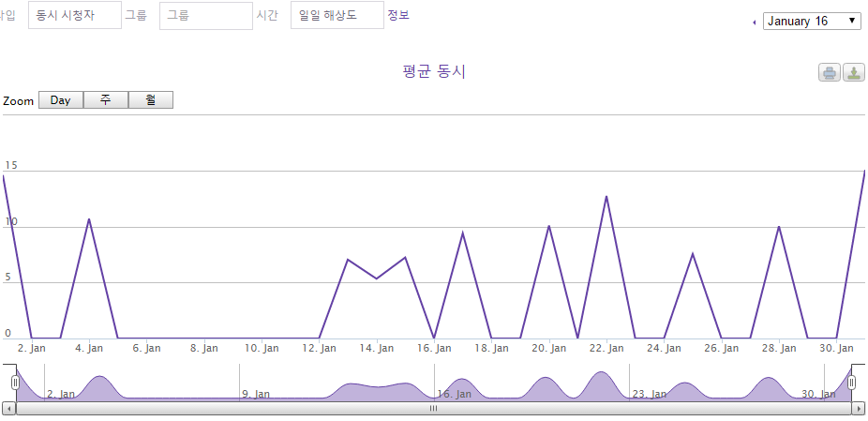Click the 평균 동시 chart title
Image resolution: width=868 pixels, height=421 pixels.
tap(434, 72)
